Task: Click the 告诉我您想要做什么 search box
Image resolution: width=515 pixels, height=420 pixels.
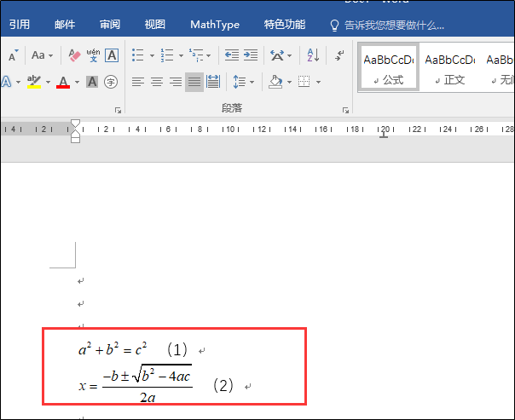Action: click(388, 25)
